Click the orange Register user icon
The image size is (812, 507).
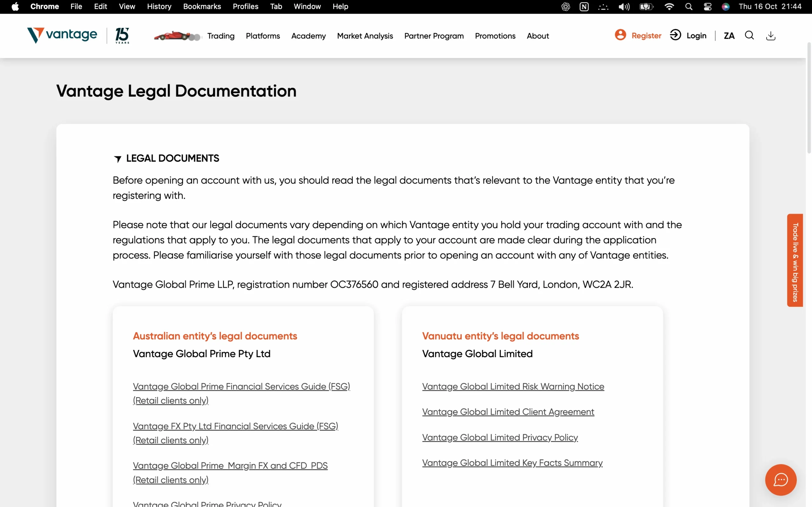tap(620, 35)
